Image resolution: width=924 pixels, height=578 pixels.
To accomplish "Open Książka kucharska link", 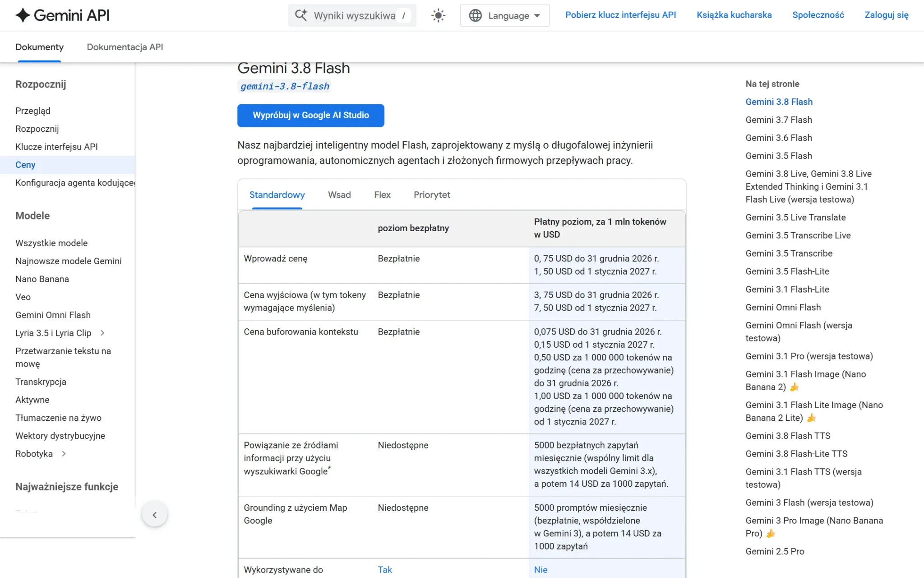I will click(734, 15).
